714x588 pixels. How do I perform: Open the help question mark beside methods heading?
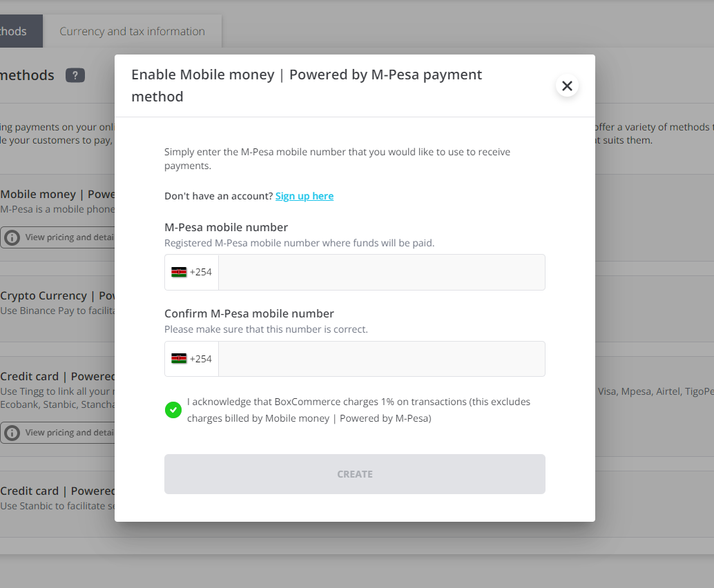pyautogui.click(x=75, y=75)
